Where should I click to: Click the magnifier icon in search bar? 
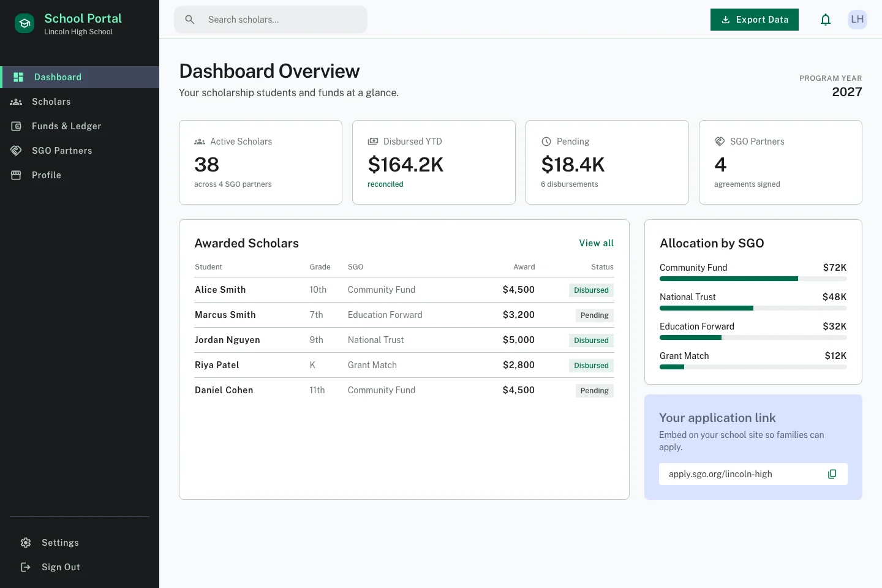[190, 20]
